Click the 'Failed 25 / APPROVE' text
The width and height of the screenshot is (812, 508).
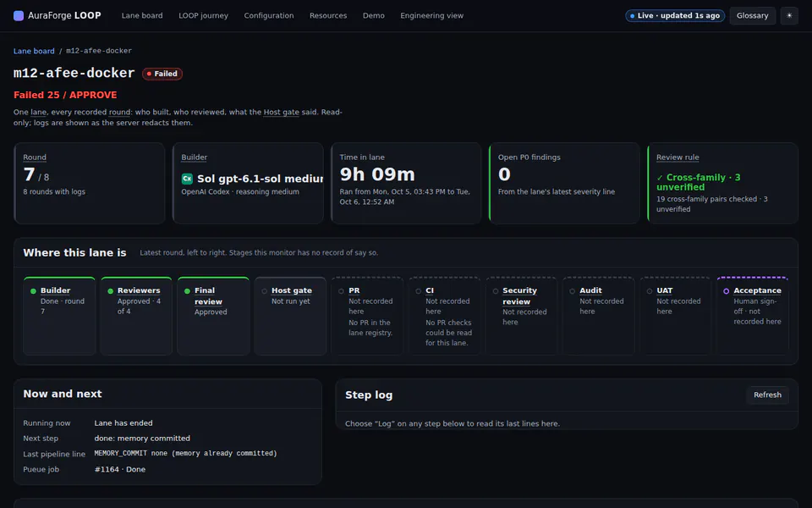point(65,95)
